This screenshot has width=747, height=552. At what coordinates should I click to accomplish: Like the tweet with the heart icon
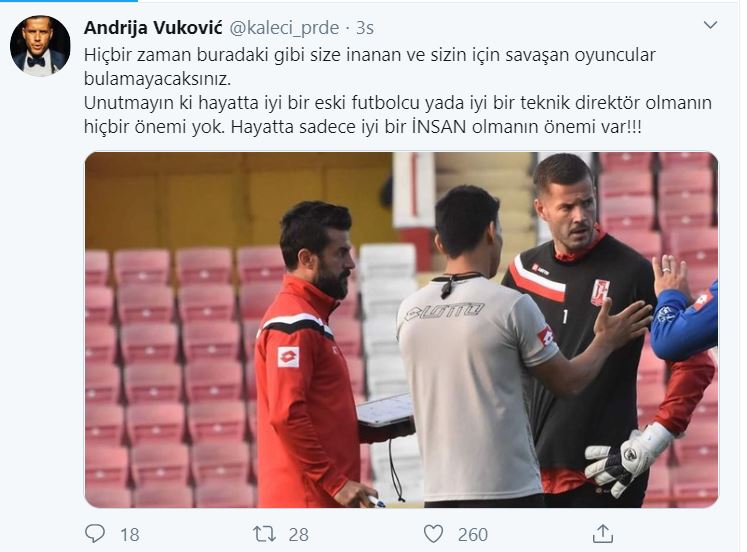click(x=433, y=533)
